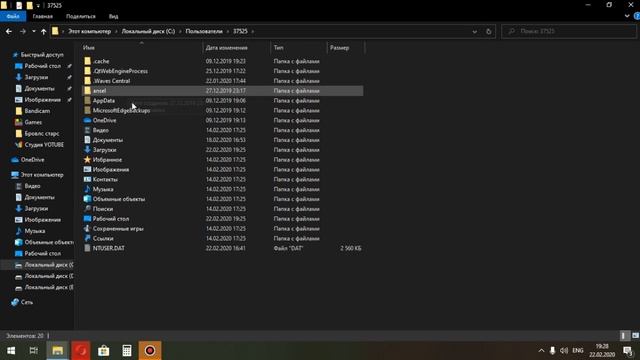Click the search box for 37525
The image size is (640, 360).
coord(569,31)
